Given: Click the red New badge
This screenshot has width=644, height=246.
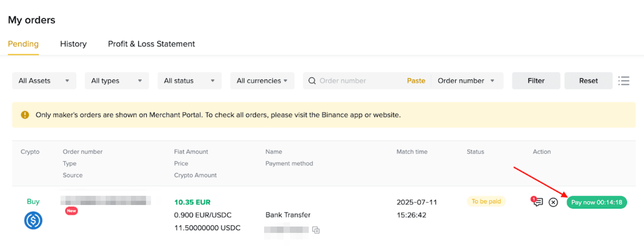Looking at the screenshot, I should tap(72, 211).
